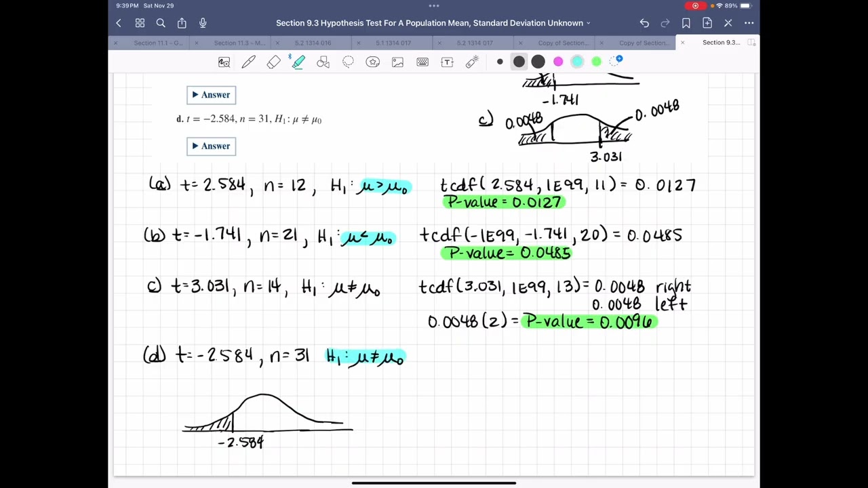This screenshot has height=488, width=868.
Task: Add a custom color preset
Action: pos(616,62)
